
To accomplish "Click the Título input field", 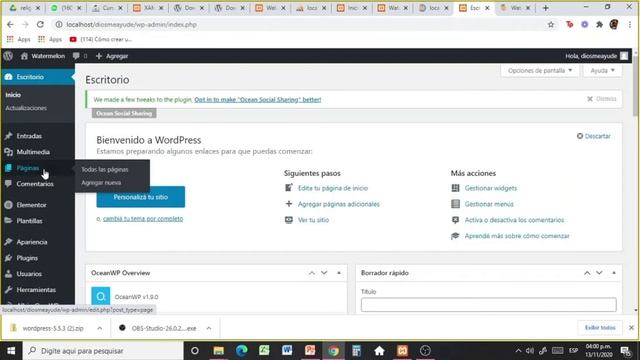I will 489,304.
